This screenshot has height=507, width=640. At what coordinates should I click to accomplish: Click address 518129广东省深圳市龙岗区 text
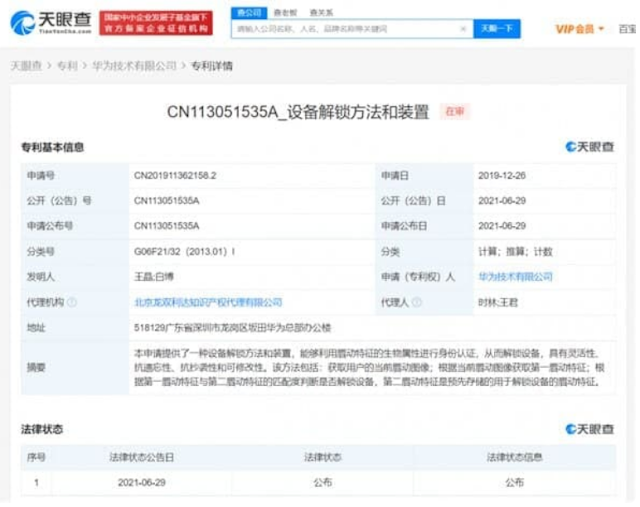click(233, 328)
